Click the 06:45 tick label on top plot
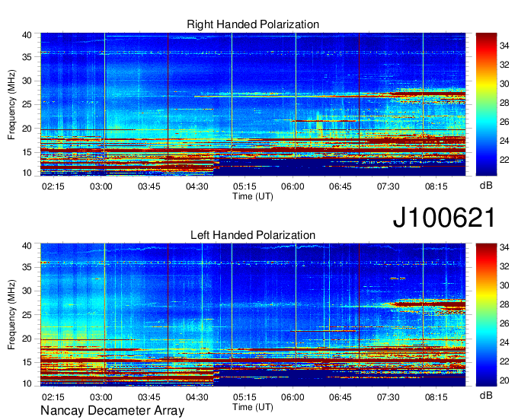The image size is (518, 420). click(x=341, y=186)
